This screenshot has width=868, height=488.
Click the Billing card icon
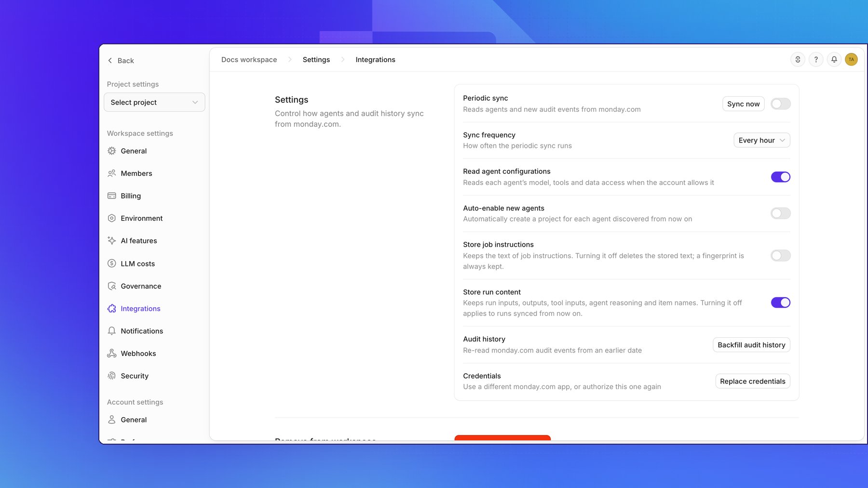[x=112, y=196]
